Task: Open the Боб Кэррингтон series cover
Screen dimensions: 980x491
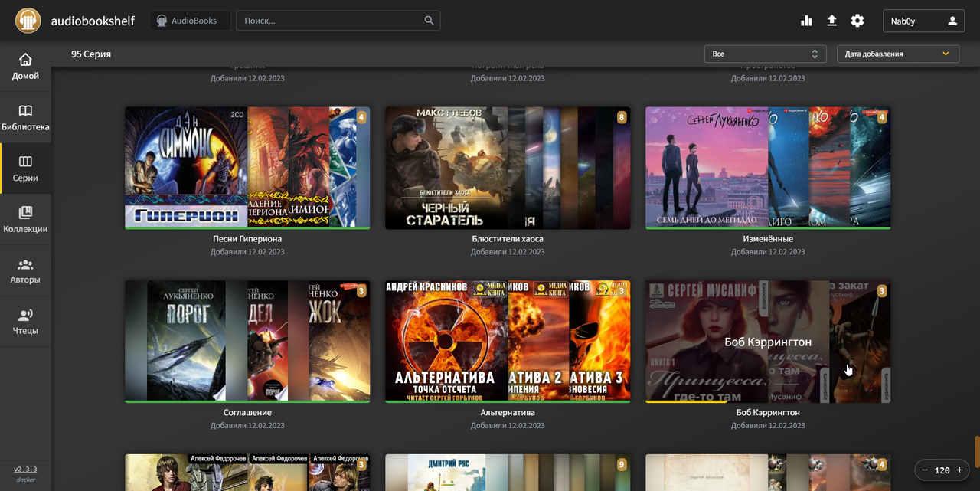Action: click(768, 341)
